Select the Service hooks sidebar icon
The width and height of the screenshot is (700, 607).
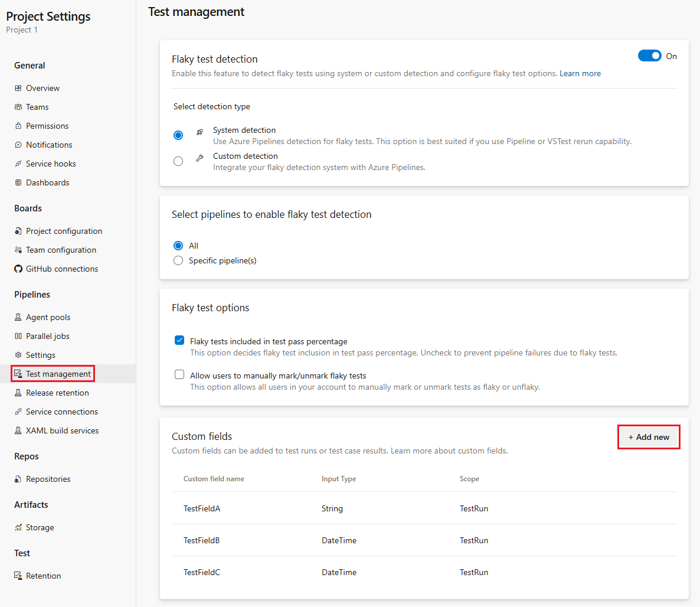[19, 164]
